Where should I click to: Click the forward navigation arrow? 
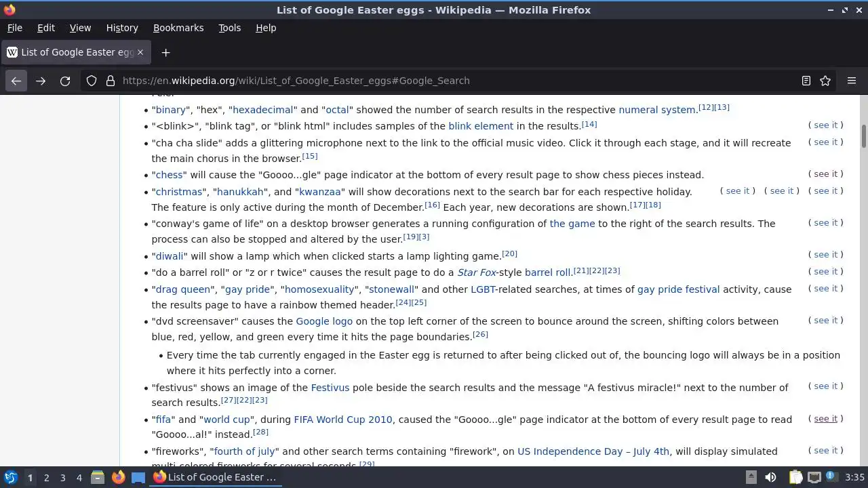(41, 81)
